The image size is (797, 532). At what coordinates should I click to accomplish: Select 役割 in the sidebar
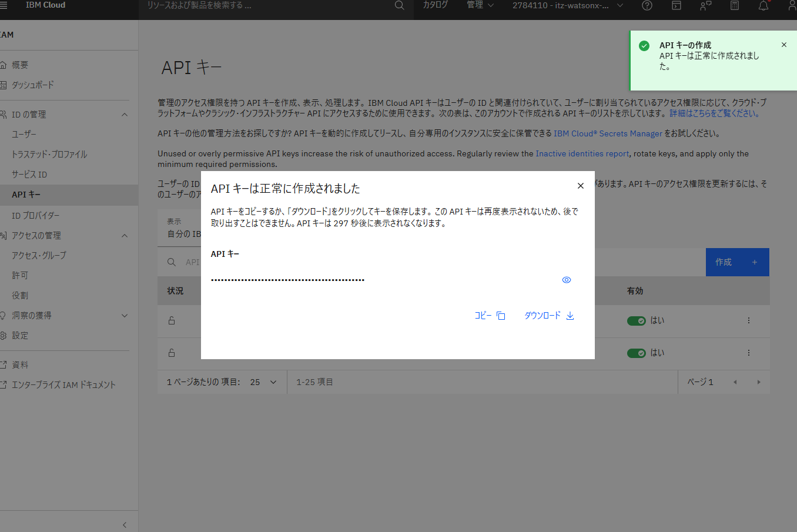20,296
